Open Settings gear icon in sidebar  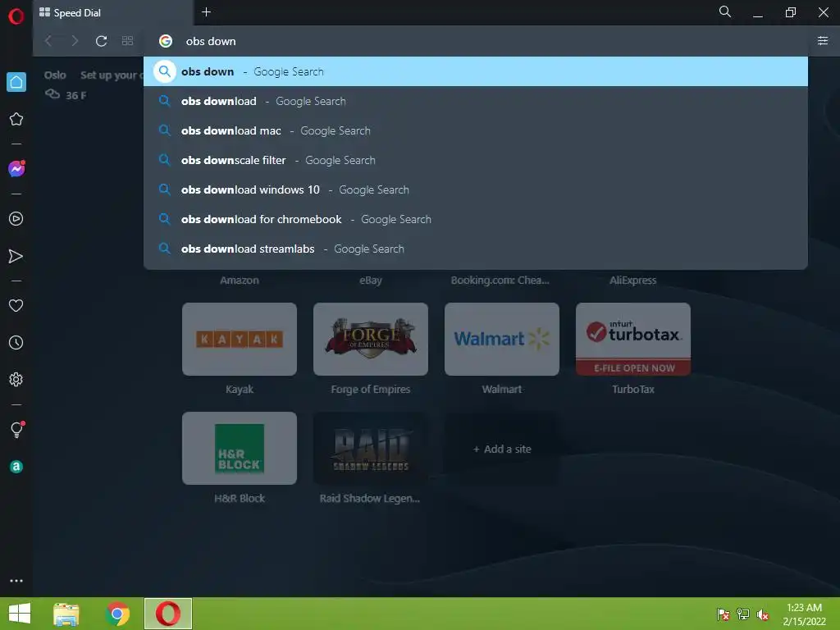point(16,379)
